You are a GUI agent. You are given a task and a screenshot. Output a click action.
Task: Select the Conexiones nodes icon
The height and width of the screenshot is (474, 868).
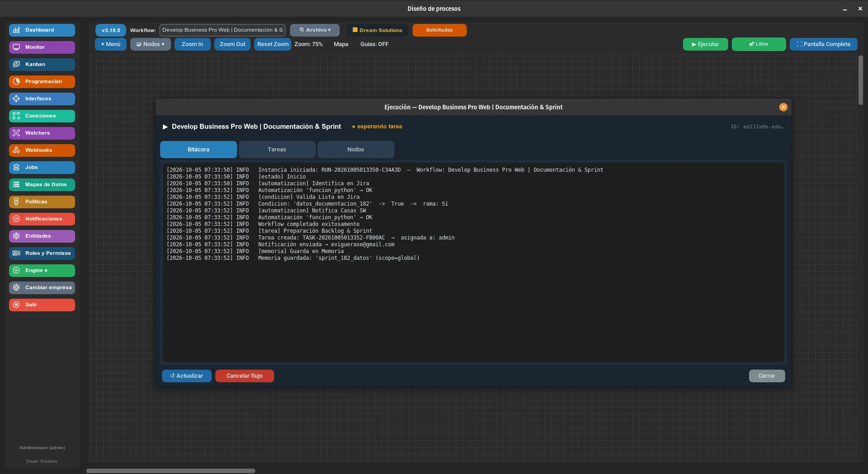[x=16, y=116]
